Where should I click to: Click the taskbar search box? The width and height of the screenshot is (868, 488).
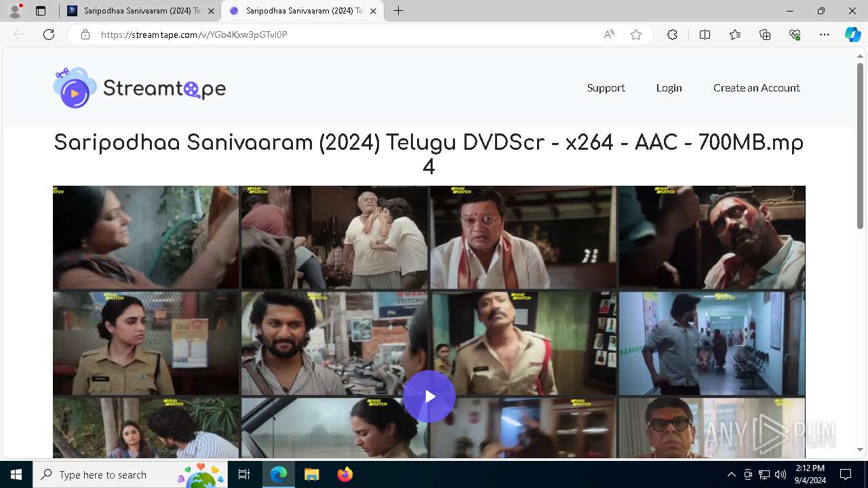(x=130, y=474)
